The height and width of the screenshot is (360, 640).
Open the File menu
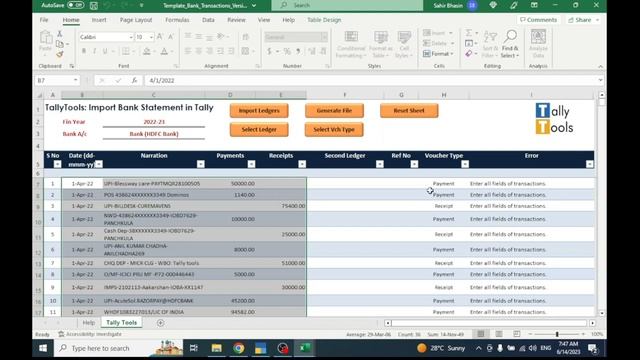pyautogui.click(x=44, y=20)
